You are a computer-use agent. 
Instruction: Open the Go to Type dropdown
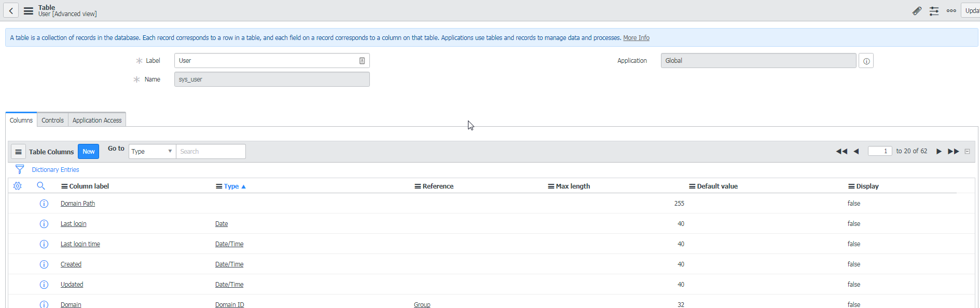pyautogui.click(x=152, y=152)
